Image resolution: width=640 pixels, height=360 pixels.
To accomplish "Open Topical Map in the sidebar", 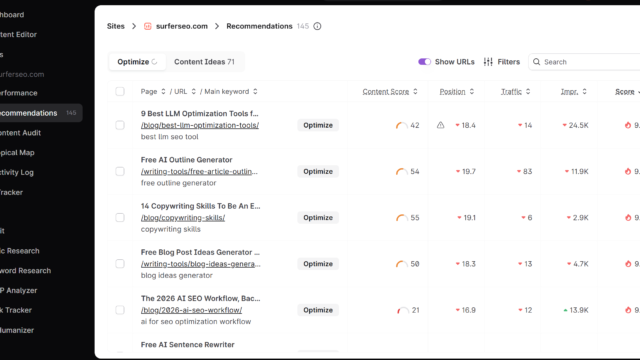I will (17, 152).
